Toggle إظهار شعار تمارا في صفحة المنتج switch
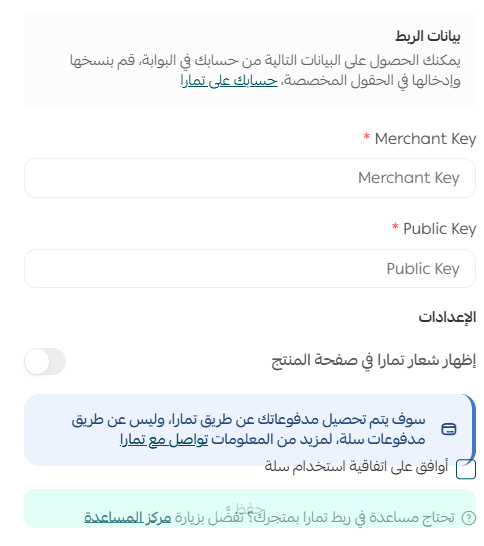Viewport: 484px width, 546px height. click(45, 361)
